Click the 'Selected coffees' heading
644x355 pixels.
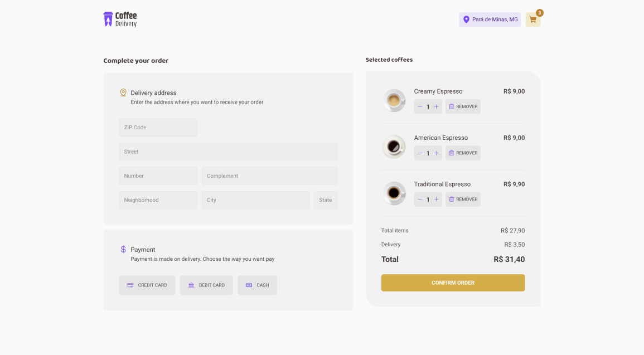coord(389,60)
